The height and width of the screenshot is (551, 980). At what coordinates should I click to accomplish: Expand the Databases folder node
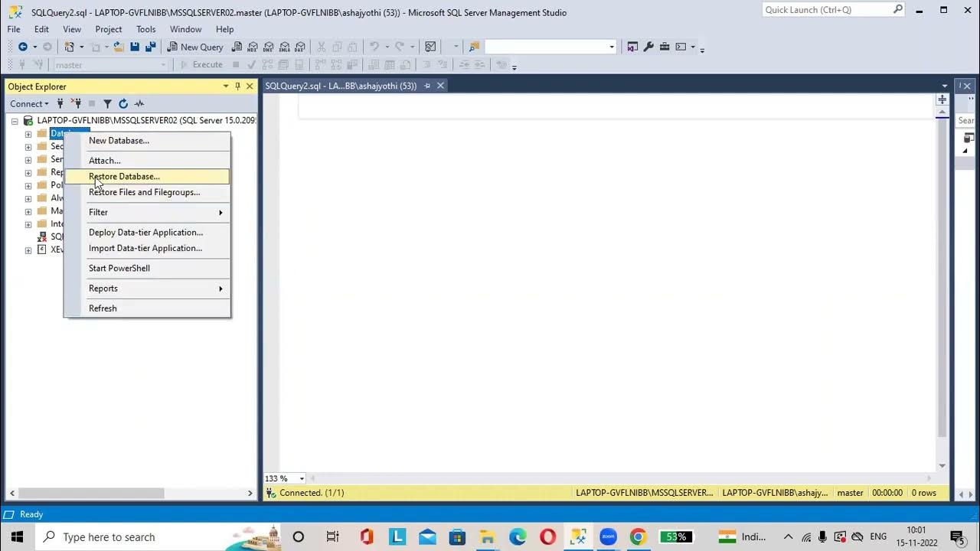pos(28,134)
